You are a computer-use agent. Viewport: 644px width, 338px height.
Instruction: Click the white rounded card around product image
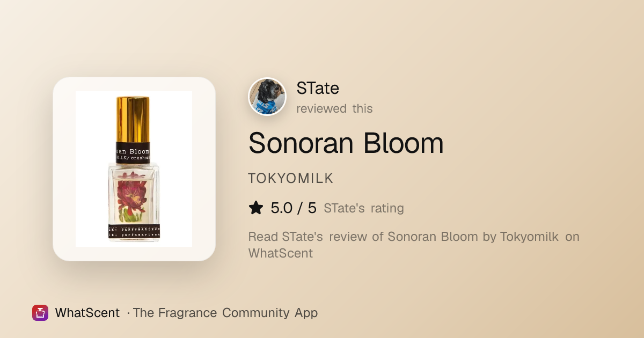pos(134,169)
